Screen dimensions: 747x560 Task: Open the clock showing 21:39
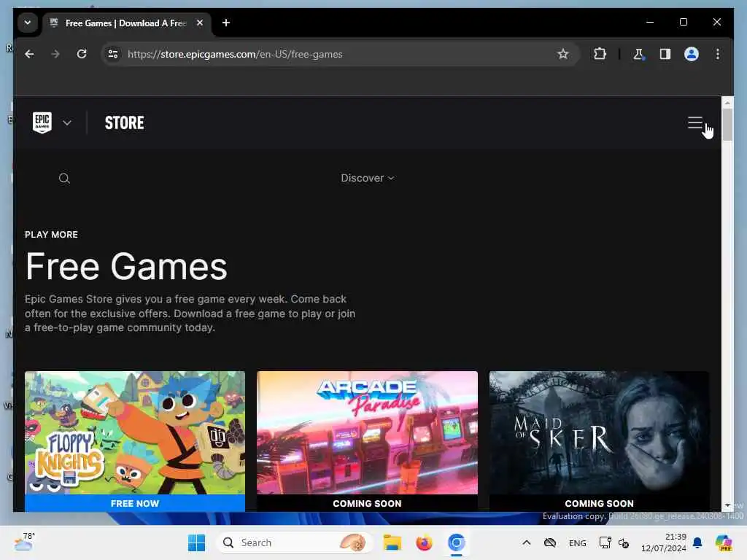click(664, 542)
